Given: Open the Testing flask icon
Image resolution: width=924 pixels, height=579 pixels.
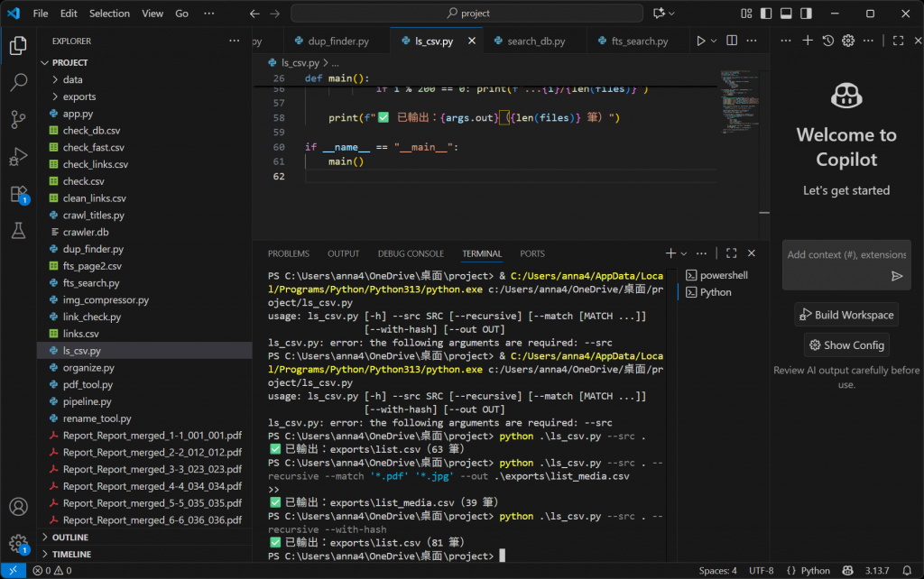Looking at the screenshot, I should tap(18, 231).
